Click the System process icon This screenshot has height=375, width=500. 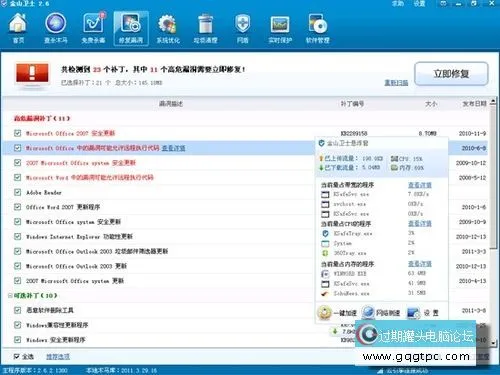pos(325,244)
